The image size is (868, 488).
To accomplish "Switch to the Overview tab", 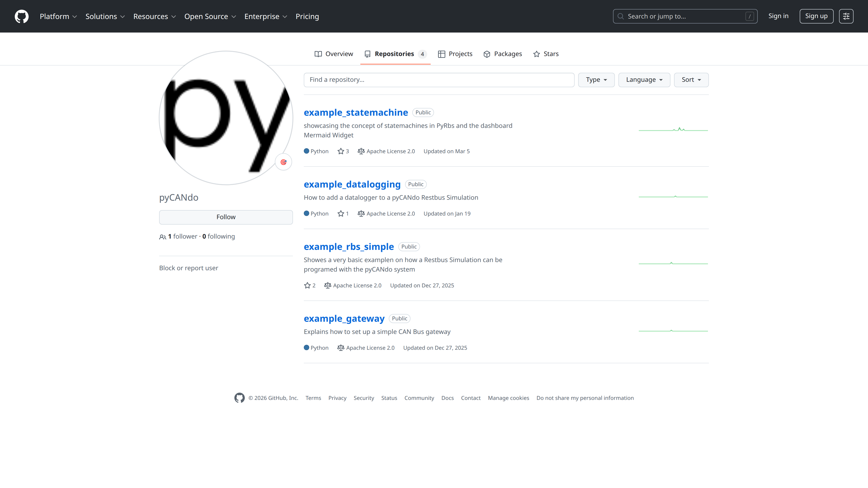I will click(334, 54).
